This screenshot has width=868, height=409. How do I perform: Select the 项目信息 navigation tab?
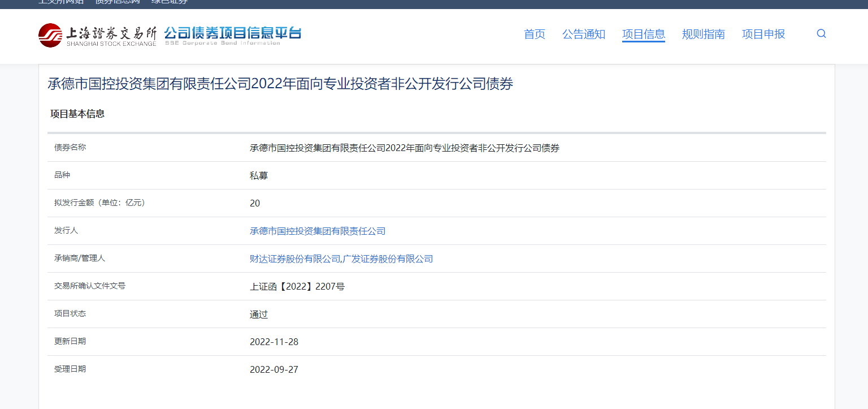[643, 34]
